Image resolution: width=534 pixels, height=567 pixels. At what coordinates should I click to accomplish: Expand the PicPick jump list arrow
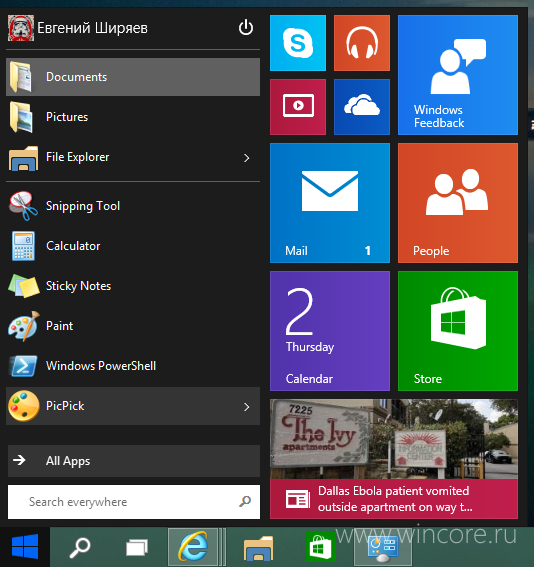(x=247, y=407)
